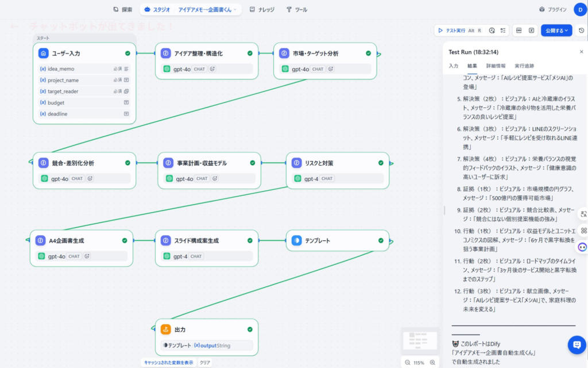Viewport: 588px width, 368px height.
Task: Click paragraph type icon on idea_memo row
Action: tap(126, 69)
